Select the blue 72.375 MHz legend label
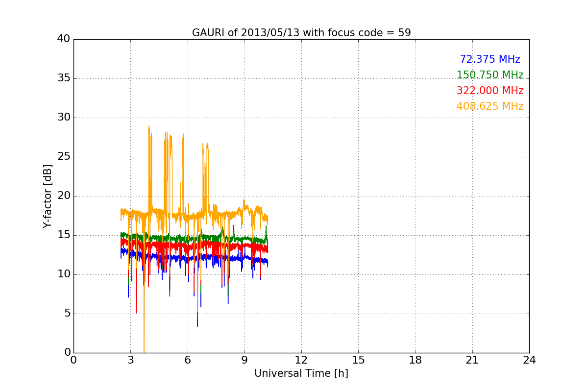588x392 pixels. pyautogui.click(x=490, y=59)
